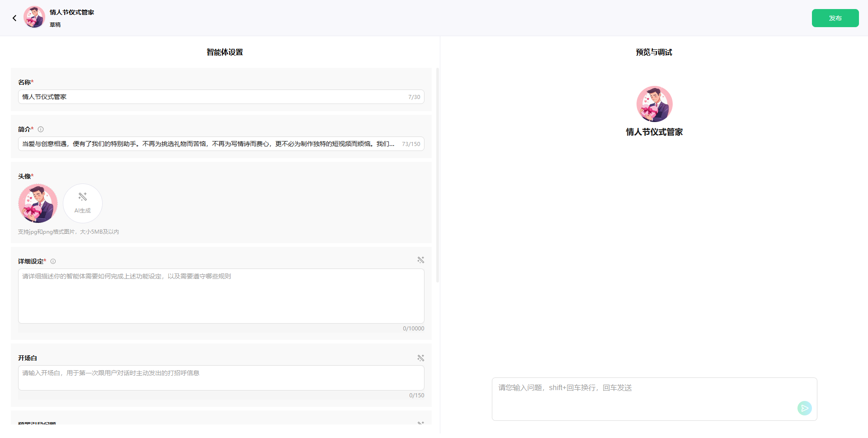Screen dimensions: 868x438
Task: Click the uploaded avatar image under 头像
Action: 38,203
